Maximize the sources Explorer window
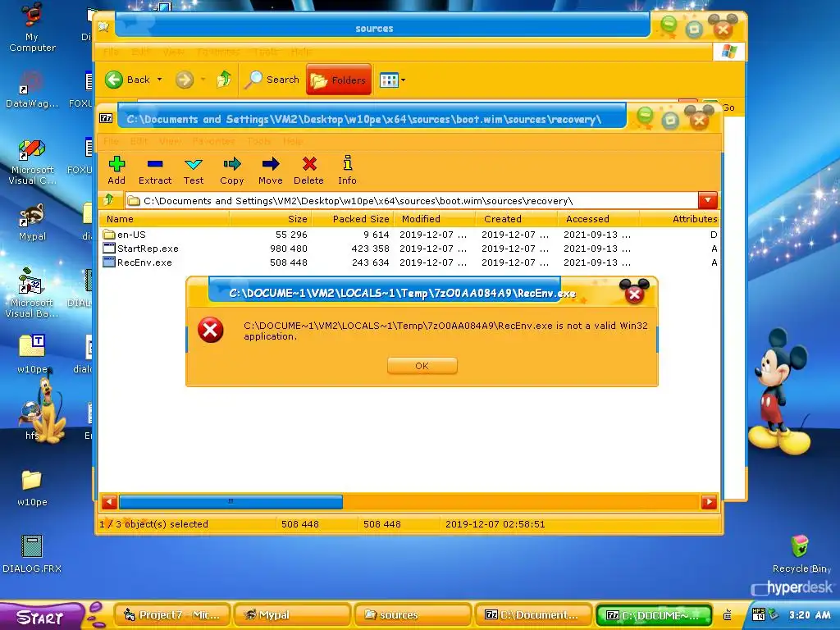The image size is (840, 630). point(694,29)
